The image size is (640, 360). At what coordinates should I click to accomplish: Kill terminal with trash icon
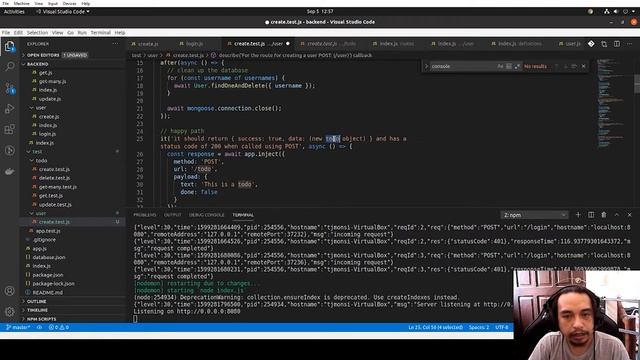[604, 215]
